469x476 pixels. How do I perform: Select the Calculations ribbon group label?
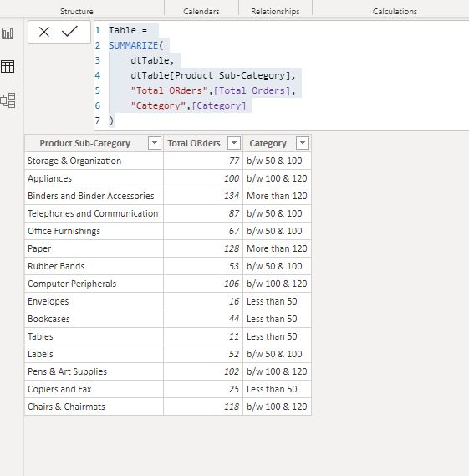tap(395, 11)
